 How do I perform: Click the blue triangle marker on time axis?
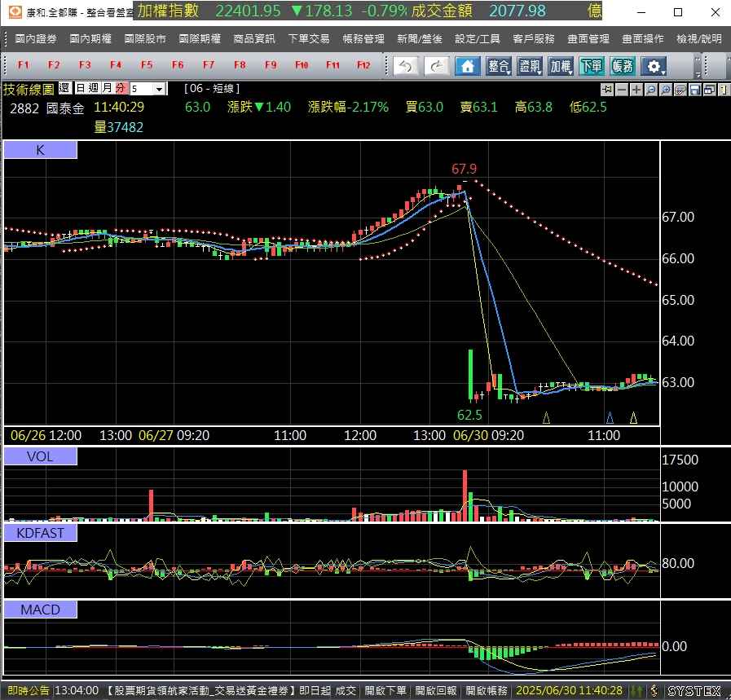click(x=610, y=417)
